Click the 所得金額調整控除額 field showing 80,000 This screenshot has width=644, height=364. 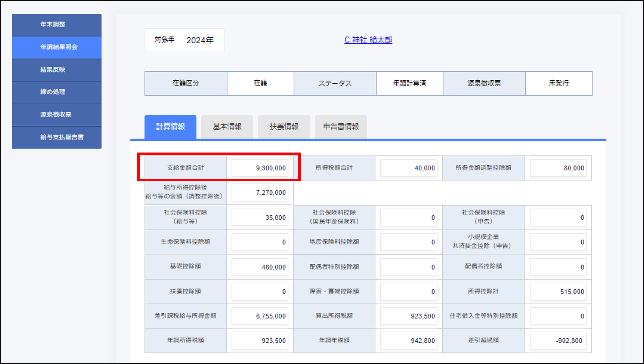point(558,168)
